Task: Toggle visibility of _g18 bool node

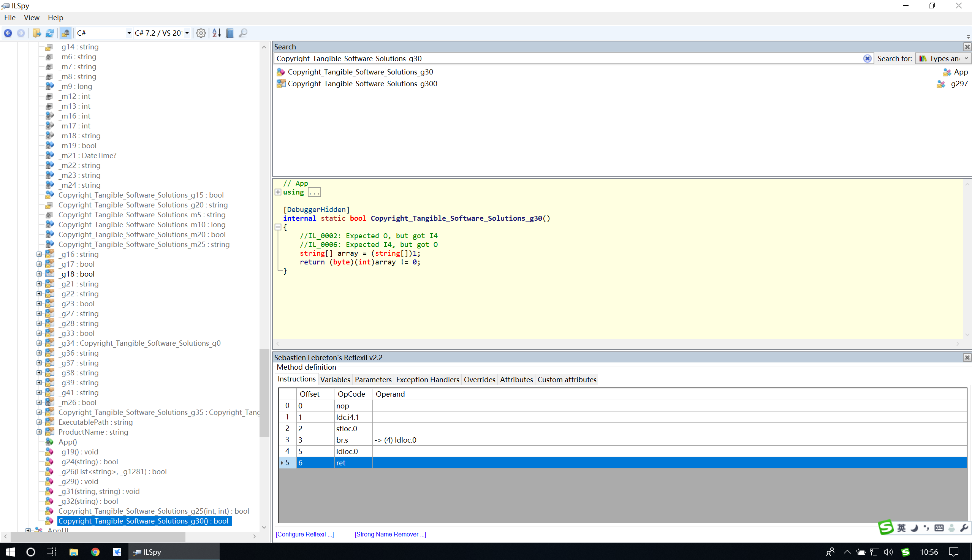Action: click(x=38, y=274)
